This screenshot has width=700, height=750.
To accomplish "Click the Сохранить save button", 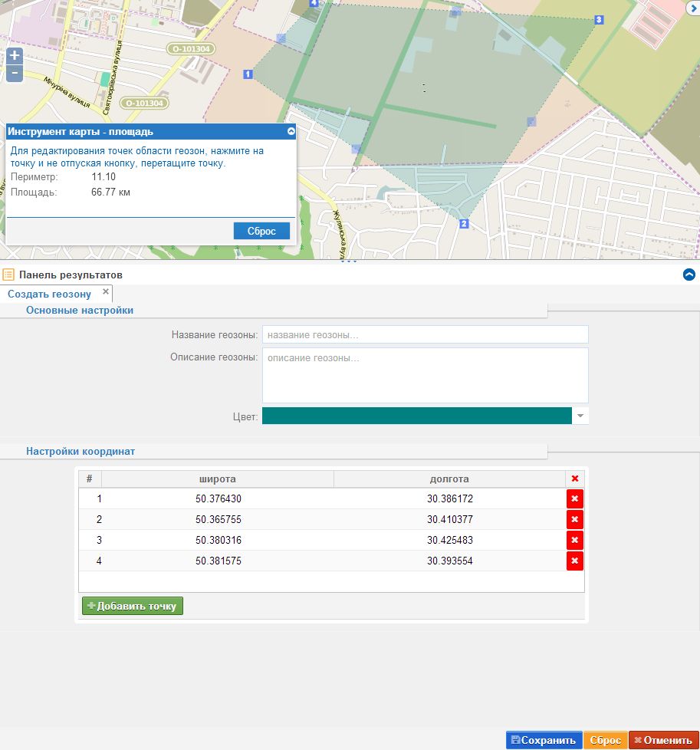I will pyautogui.click(x=544, y=740).
